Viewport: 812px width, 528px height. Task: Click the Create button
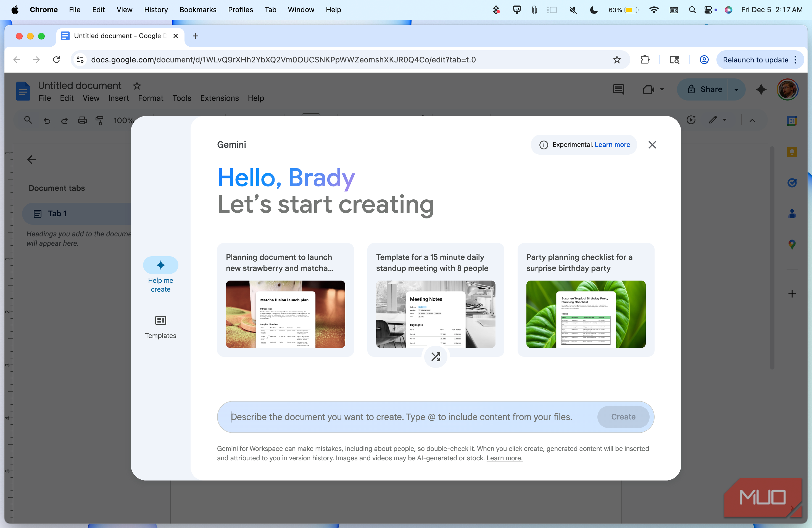pos(623,417)
